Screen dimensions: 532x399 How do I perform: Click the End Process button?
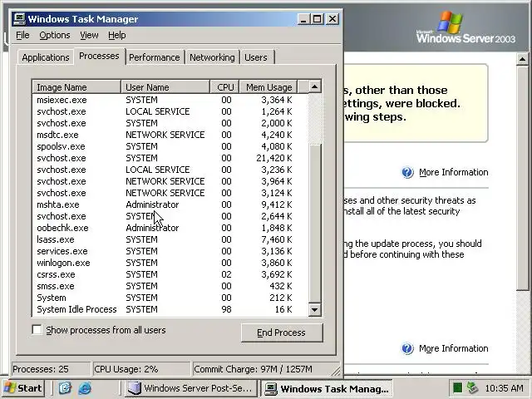tap(282, 332)
